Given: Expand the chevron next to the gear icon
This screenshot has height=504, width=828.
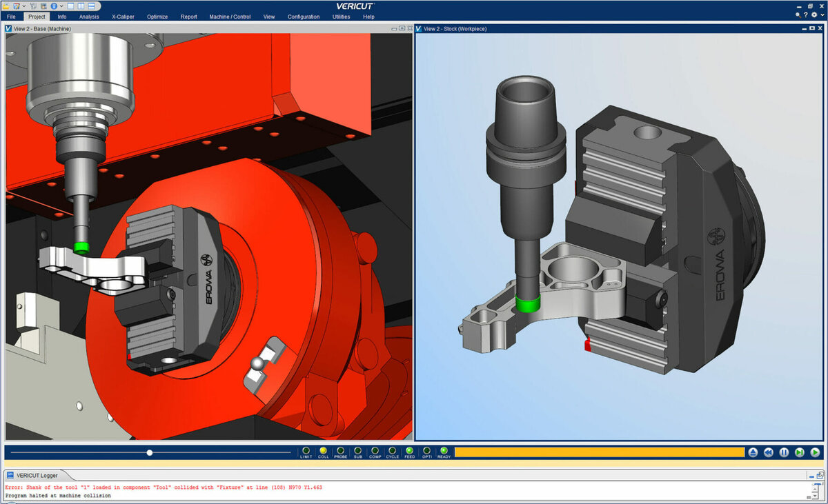Looking at the screenshot, I should tap(822, 14).
